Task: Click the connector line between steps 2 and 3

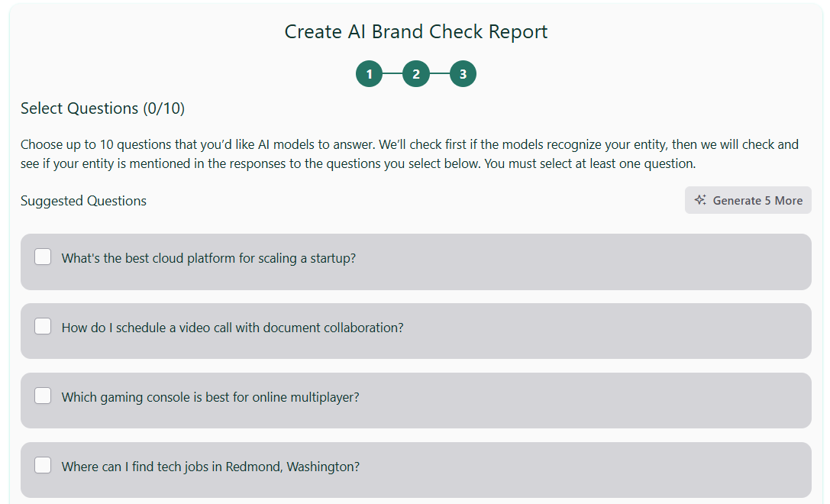Action: coord(440,74)
